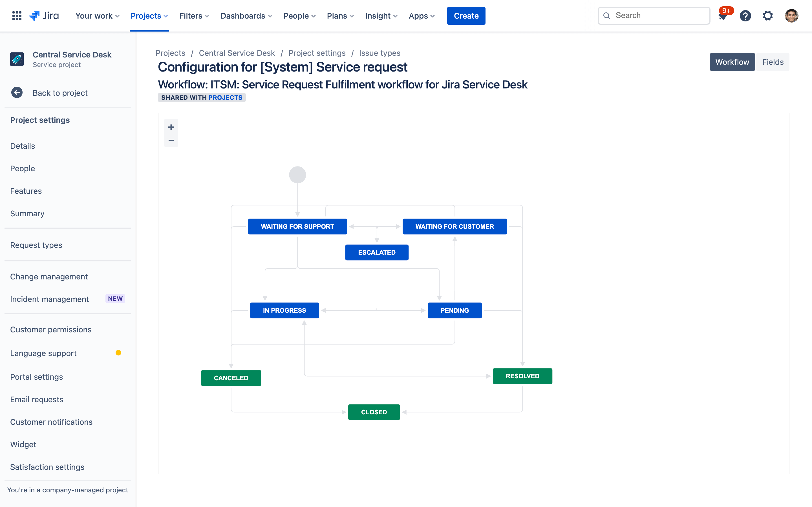Select Customer permissions settings item
The width and height of the screenshot is (812, 507).
coord(51,329)
